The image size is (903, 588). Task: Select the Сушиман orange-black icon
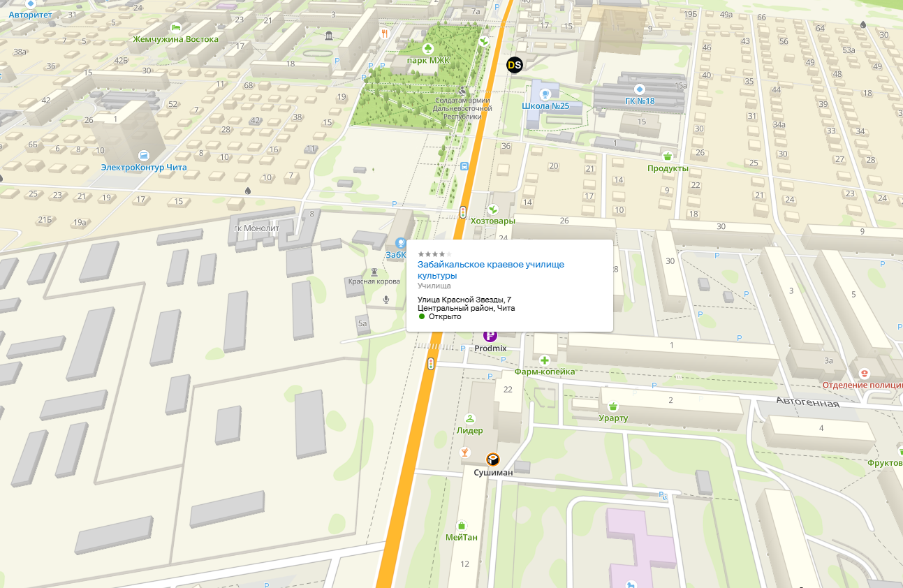tap(493, 460)
